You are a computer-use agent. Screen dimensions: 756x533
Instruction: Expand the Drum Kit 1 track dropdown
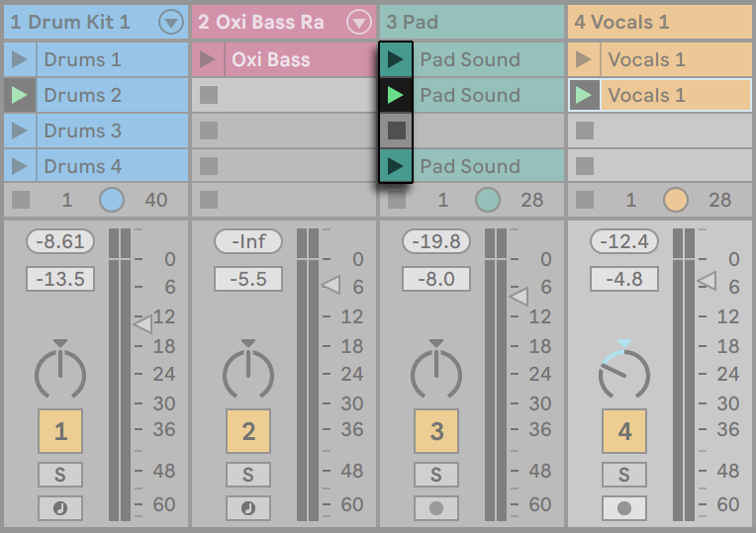coord(171,22)
